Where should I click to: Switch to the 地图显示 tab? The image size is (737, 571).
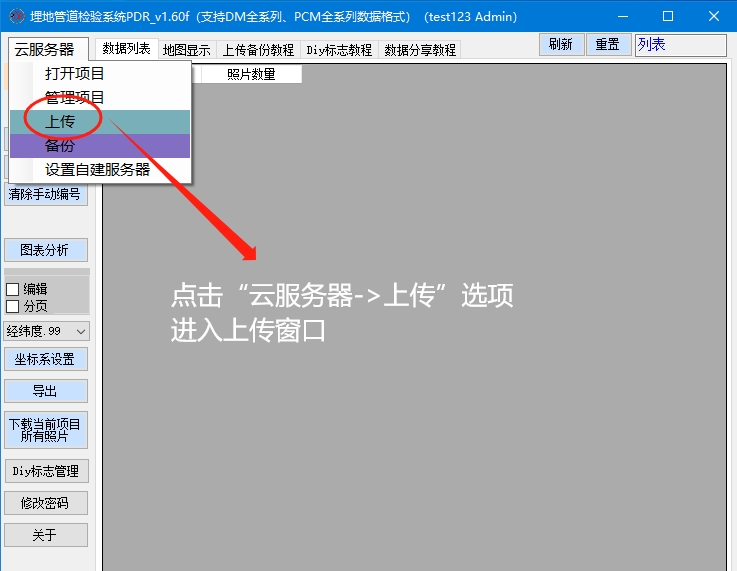pyautogui.click(x=186, y=50)
